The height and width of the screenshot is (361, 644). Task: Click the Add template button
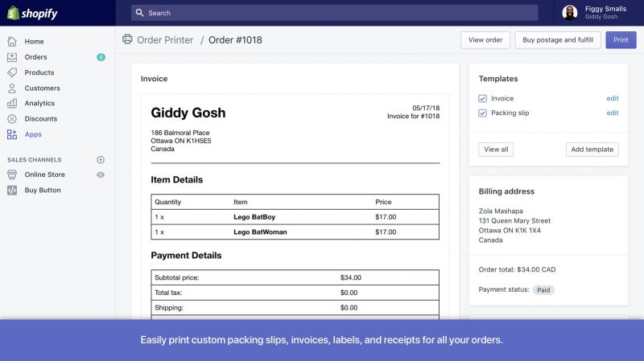coord(592,150)
